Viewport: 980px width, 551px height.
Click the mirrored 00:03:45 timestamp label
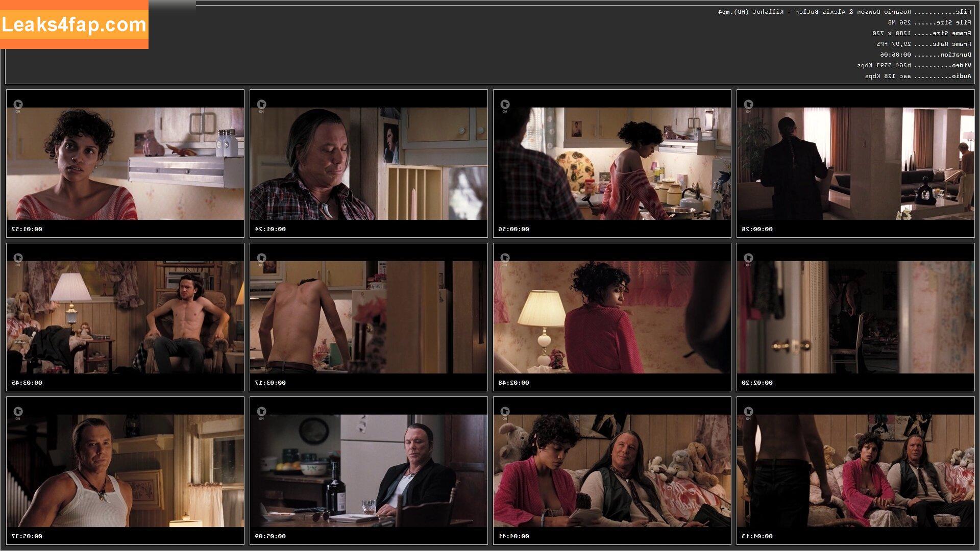[27, 383]
